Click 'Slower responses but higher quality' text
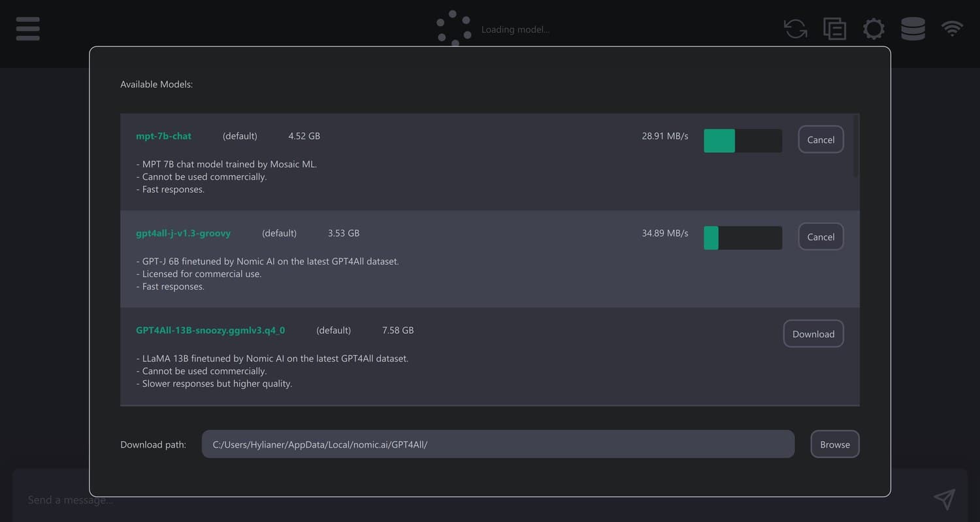 point(214,383)
